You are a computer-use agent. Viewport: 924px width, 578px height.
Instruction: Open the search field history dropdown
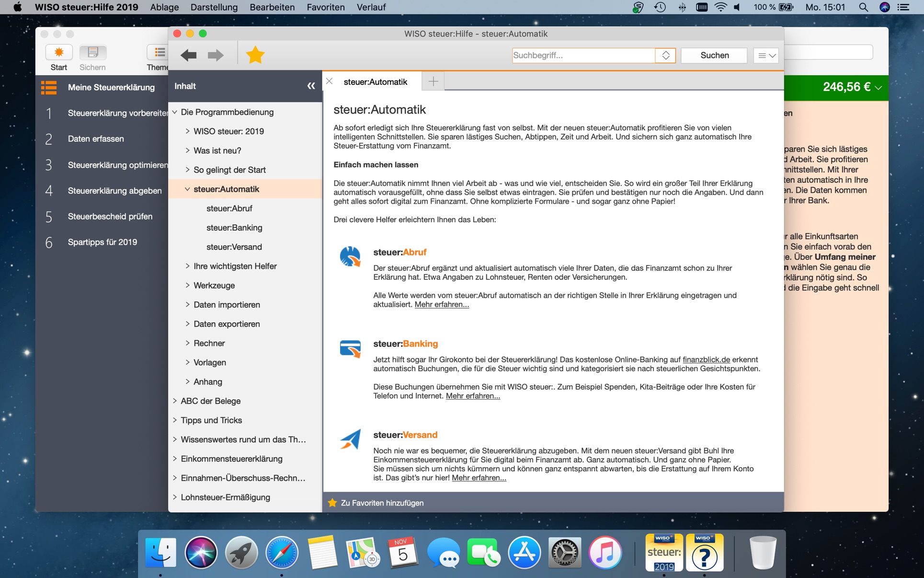(x=666, y=56)
